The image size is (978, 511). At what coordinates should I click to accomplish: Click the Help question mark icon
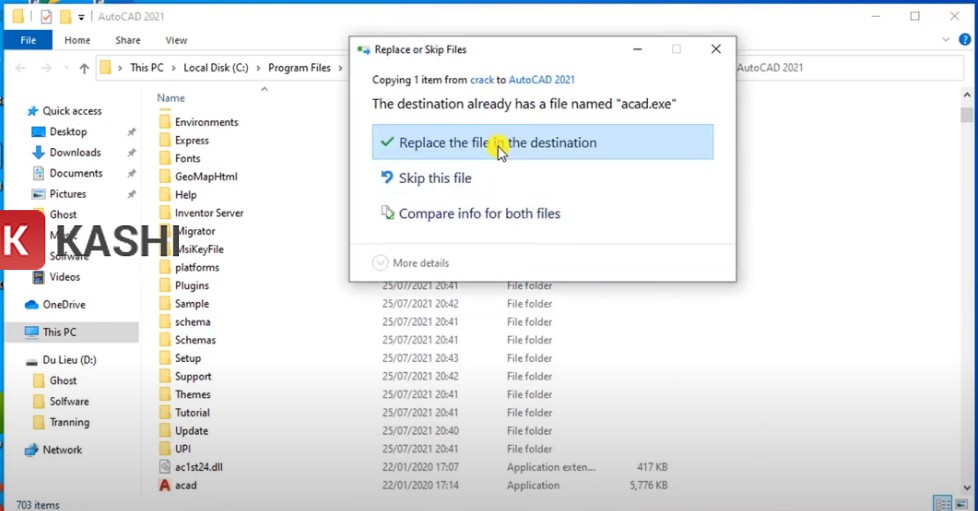(x=964, y=39)
